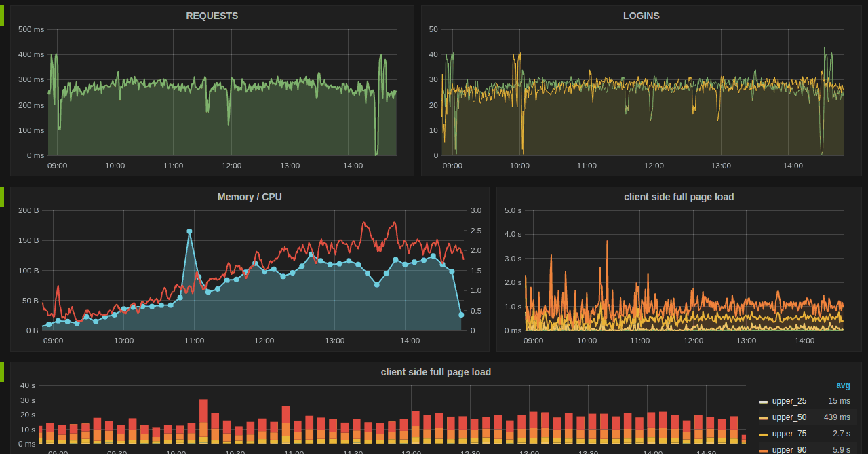Open color picker for upper_25 legend swatch

764,402
